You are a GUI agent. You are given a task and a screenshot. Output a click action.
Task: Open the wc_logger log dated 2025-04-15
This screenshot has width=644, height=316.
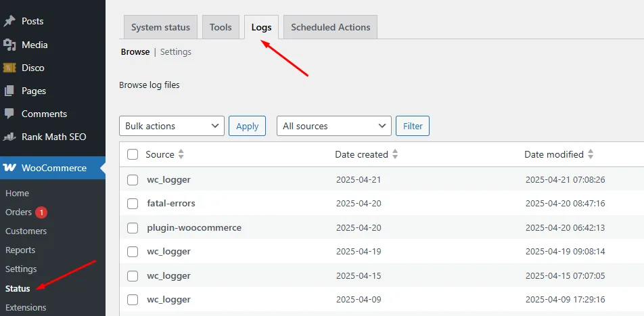coord(169,275)
